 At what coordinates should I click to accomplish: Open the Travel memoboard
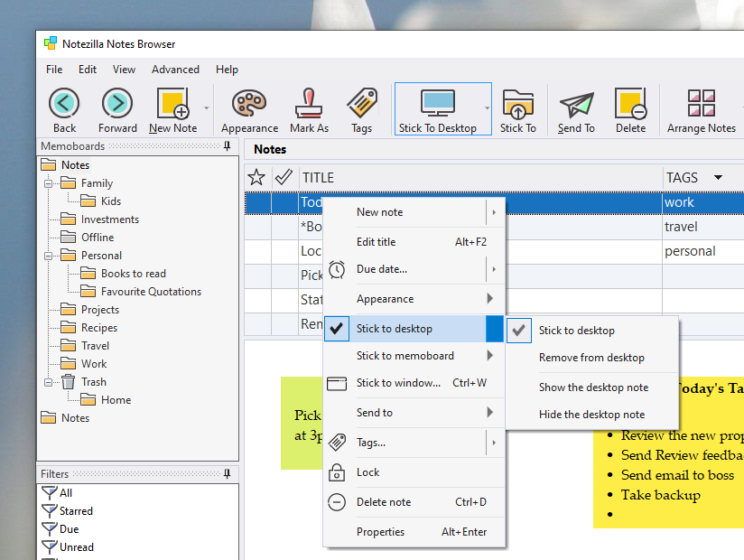pyautogui.click(x=86, y=346)
